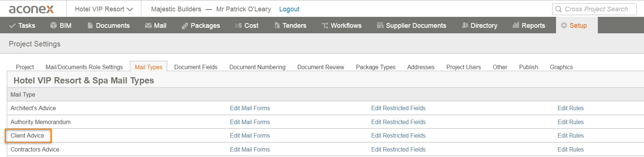
Task: Click the Cross Project Search field
Action: click(x=594, y=9)
